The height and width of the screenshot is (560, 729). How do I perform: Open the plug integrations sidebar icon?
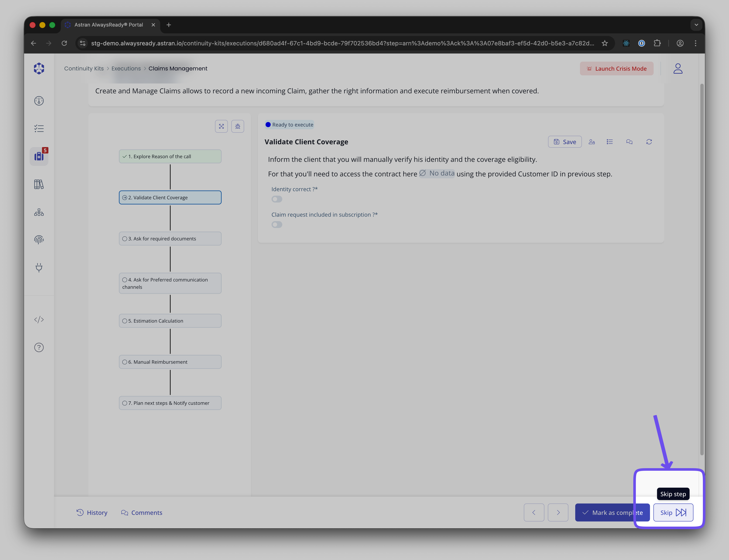pos(39,267)
